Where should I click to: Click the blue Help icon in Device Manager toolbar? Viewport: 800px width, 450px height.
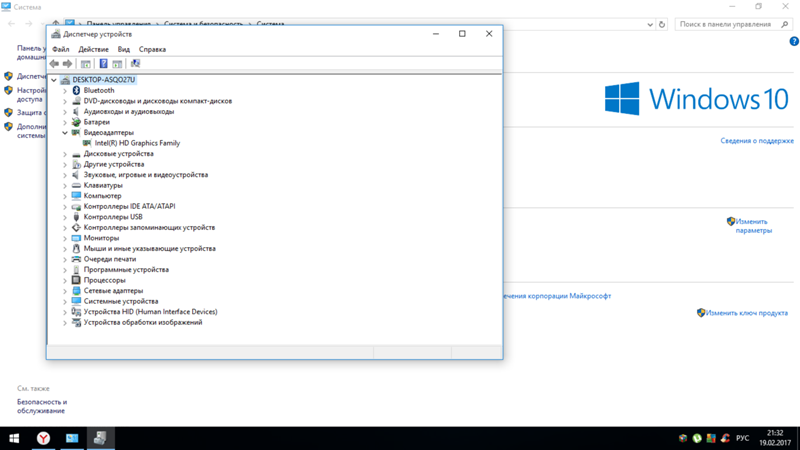click(x=104, y=64)
